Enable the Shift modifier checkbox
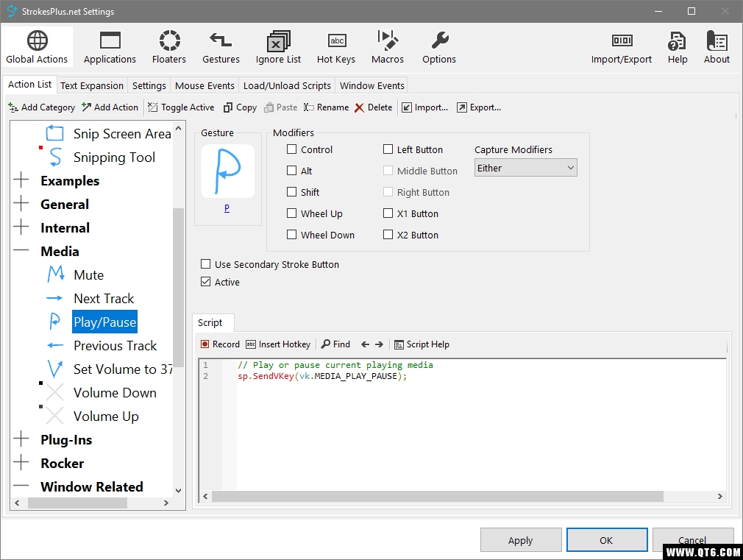Viewport: 743px width, 560px height. 292,192
